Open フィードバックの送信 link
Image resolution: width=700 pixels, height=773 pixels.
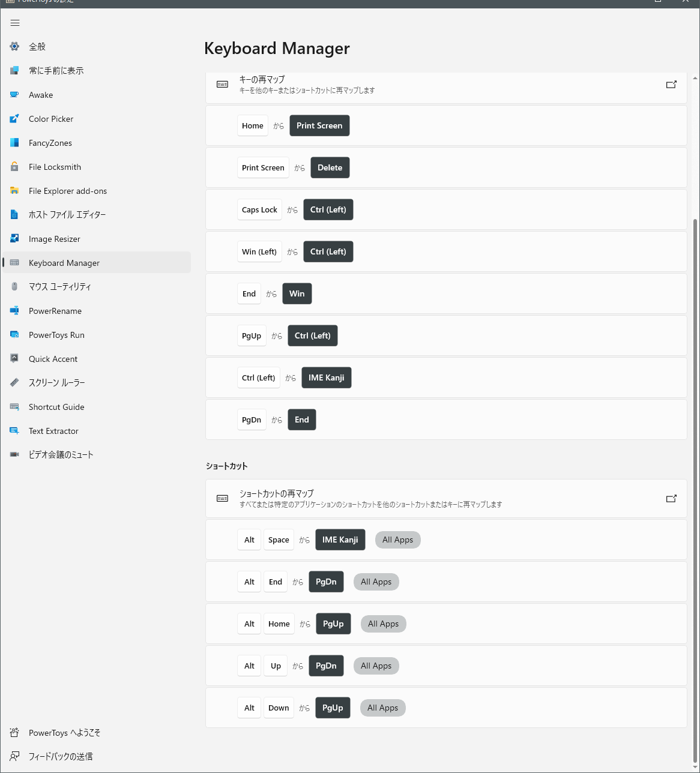97,756
